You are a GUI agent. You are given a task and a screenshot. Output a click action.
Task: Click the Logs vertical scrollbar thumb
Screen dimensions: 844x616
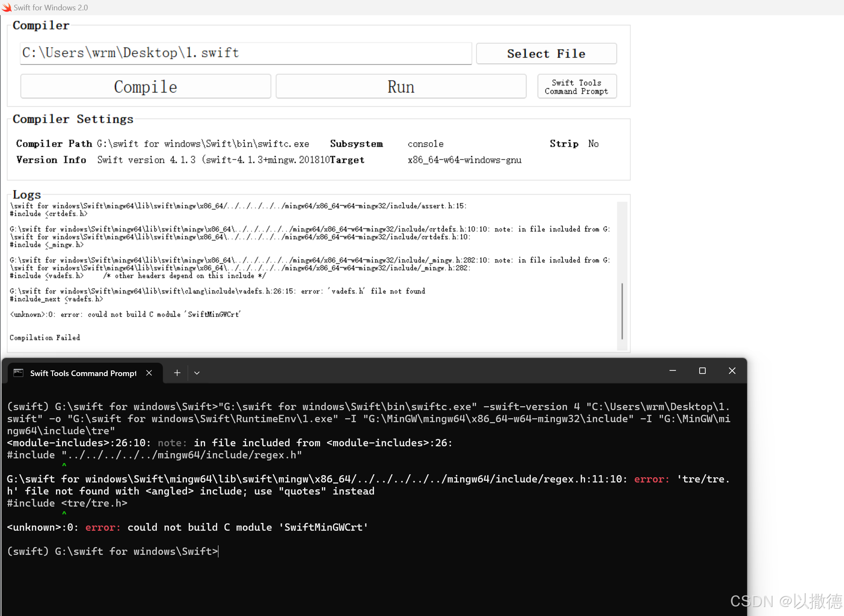(622, 311)
